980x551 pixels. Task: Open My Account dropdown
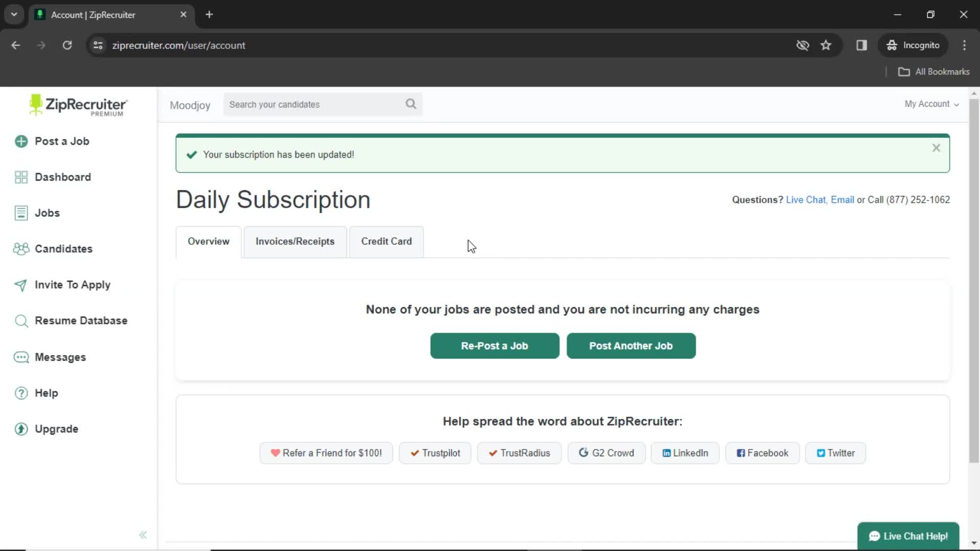pos(932,104)
